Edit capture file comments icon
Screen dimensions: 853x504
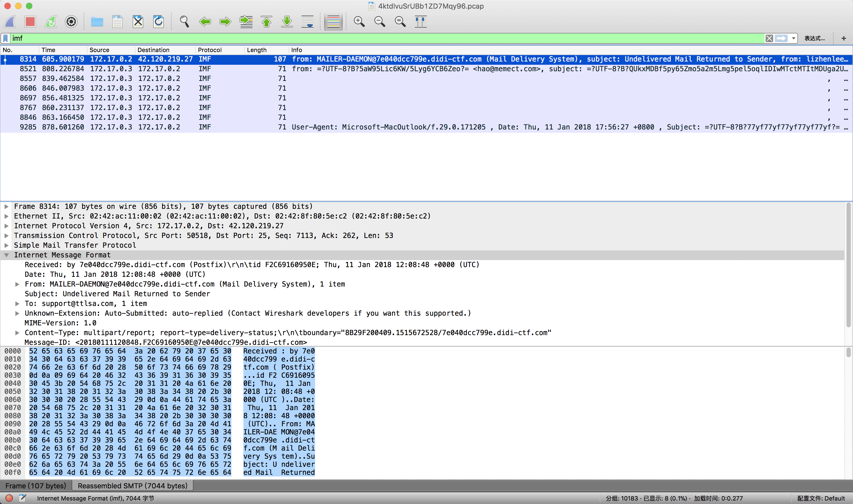click(x=22, y=498)
